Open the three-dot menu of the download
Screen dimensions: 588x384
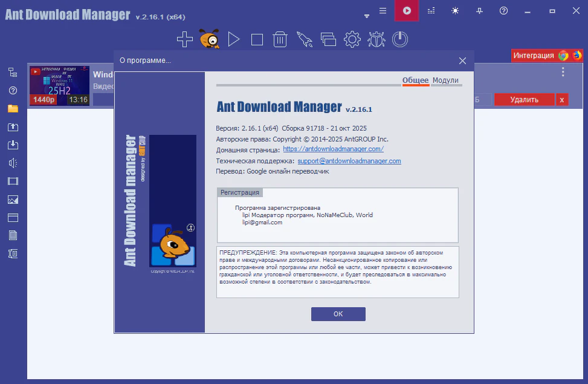[563, 72]
